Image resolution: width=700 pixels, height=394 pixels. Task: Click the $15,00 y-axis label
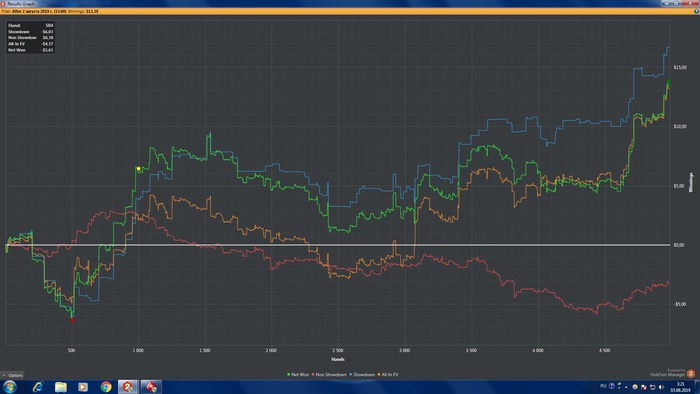680,67
